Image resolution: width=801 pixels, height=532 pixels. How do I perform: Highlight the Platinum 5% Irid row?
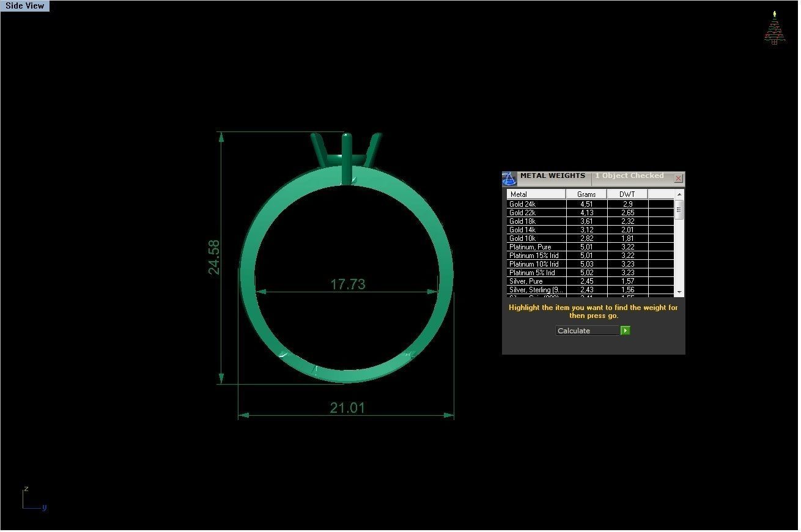click(x=590, y=273)
